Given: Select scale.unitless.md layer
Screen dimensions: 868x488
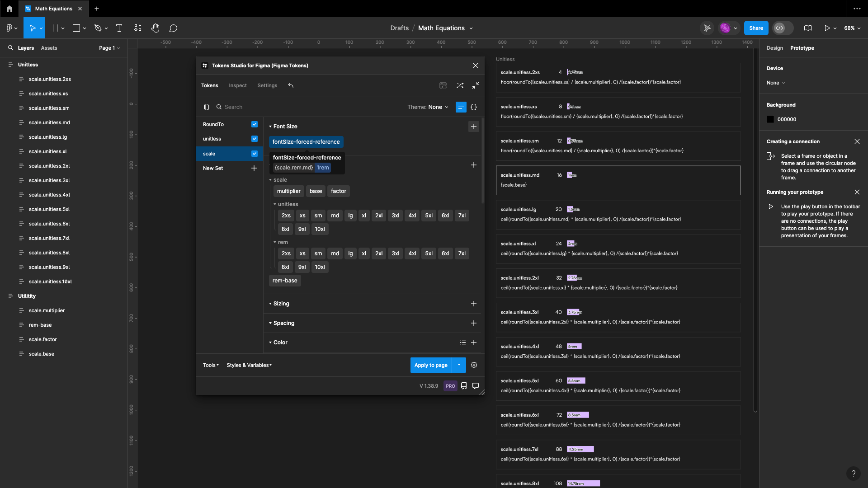Looking at the screenshot, I should (49, 122).
